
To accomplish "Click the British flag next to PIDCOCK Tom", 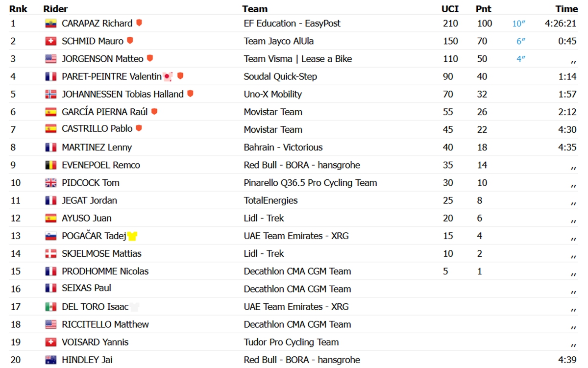I will point(50,183).
